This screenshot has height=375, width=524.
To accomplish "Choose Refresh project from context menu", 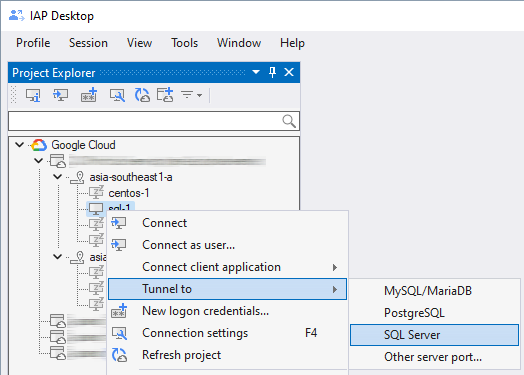I will pyautogui.click(x=227, y=355).
